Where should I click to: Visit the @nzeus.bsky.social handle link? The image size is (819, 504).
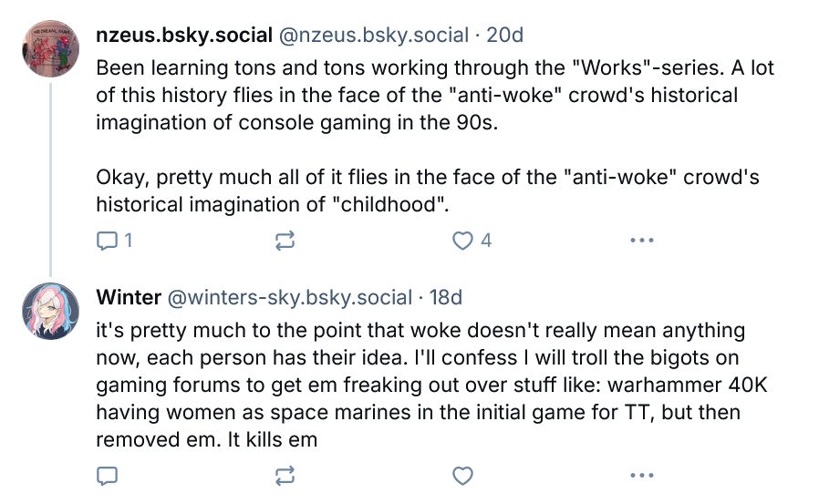(x=373, y=35)
